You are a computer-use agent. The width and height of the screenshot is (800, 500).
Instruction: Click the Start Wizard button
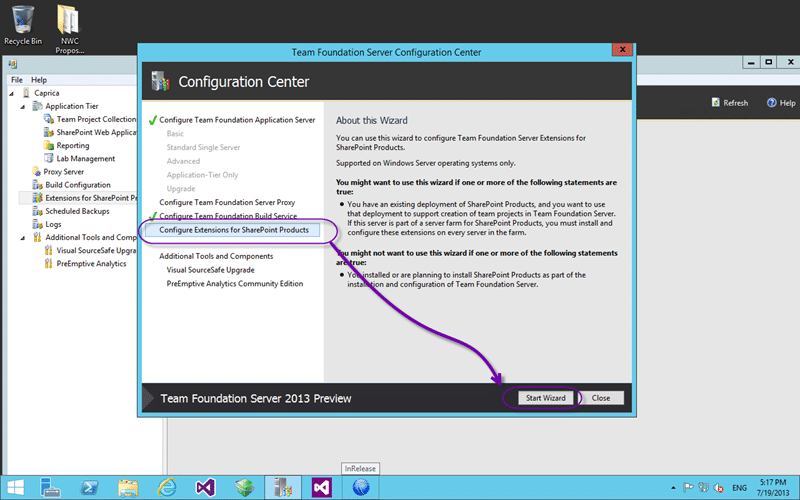click(545, 398)
